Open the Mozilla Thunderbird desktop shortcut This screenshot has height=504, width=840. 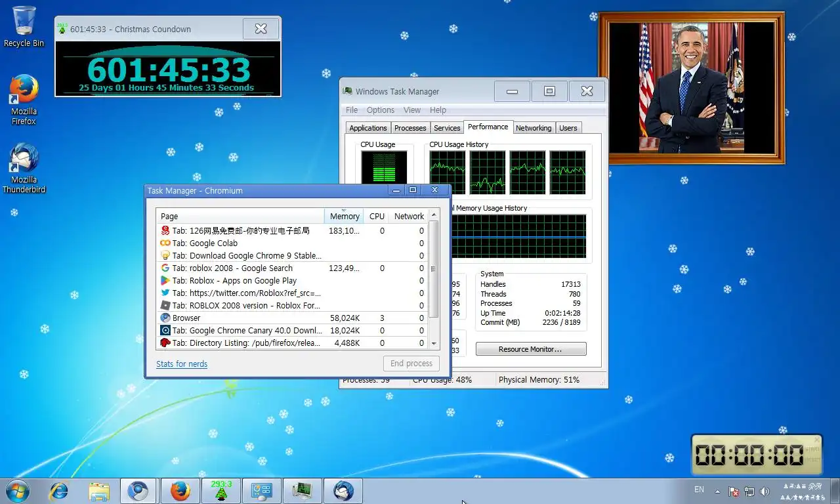(24, 169)
